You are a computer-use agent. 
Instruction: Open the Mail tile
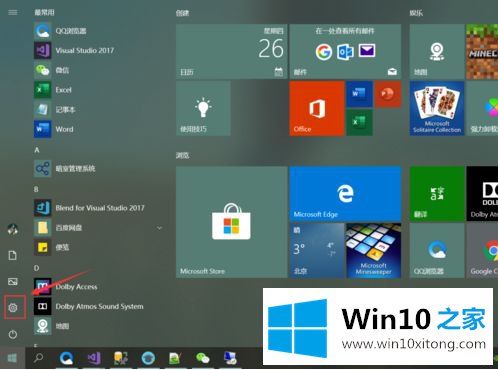pyautogui.click(x=345, y=51)
